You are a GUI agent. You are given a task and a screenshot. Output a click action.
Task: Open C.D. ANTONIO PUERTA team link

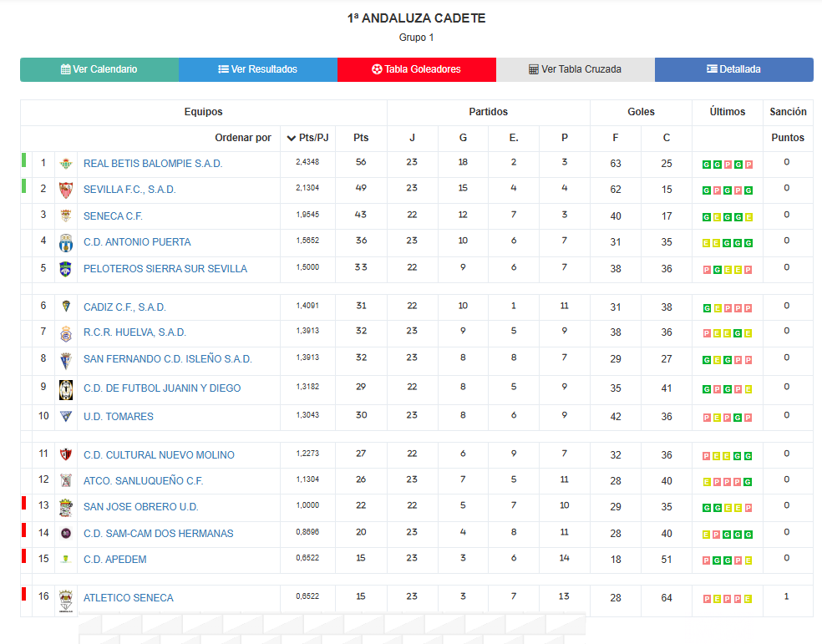coord(137,242)
